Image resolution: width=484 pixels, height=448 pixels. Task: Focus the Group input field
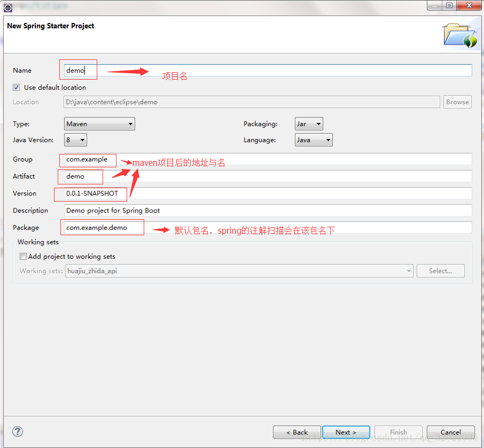(x=268, y=159)
